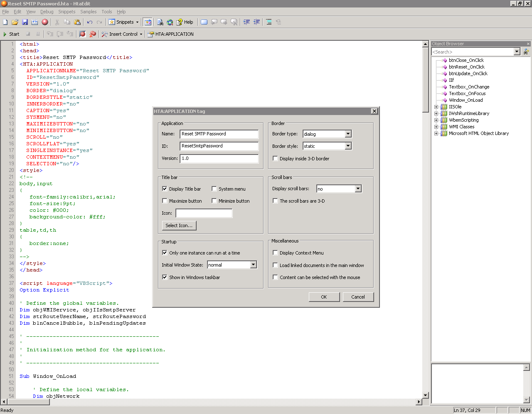Click the Open file folder icon

(x=15, y=22)
